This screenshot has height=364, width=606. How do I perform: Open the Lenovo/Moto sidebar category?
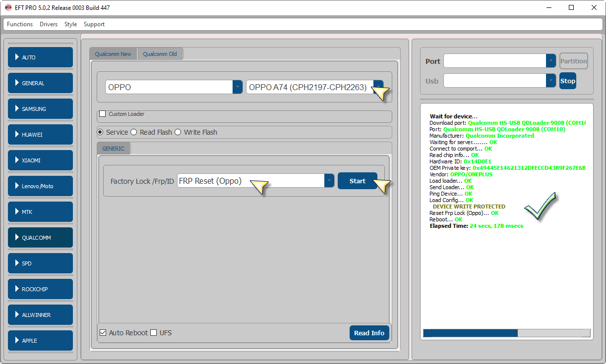40,186
